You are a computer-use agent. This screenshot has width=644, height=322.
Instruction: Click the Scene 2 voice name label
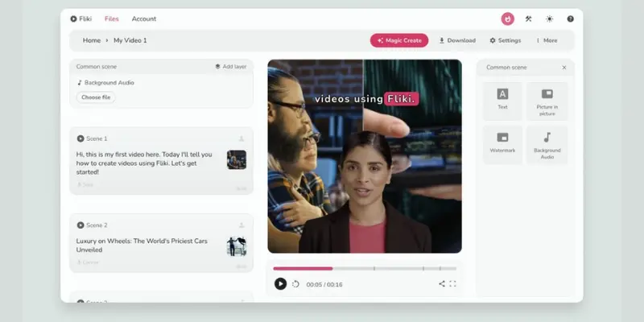click(88, 262)
